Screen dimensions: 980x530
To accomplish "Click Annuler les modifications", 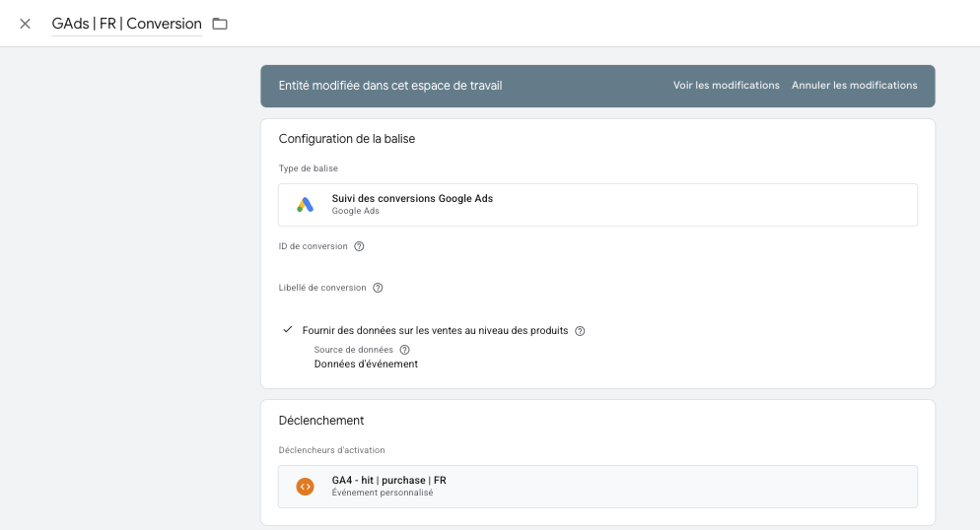I will click(854, 86).
